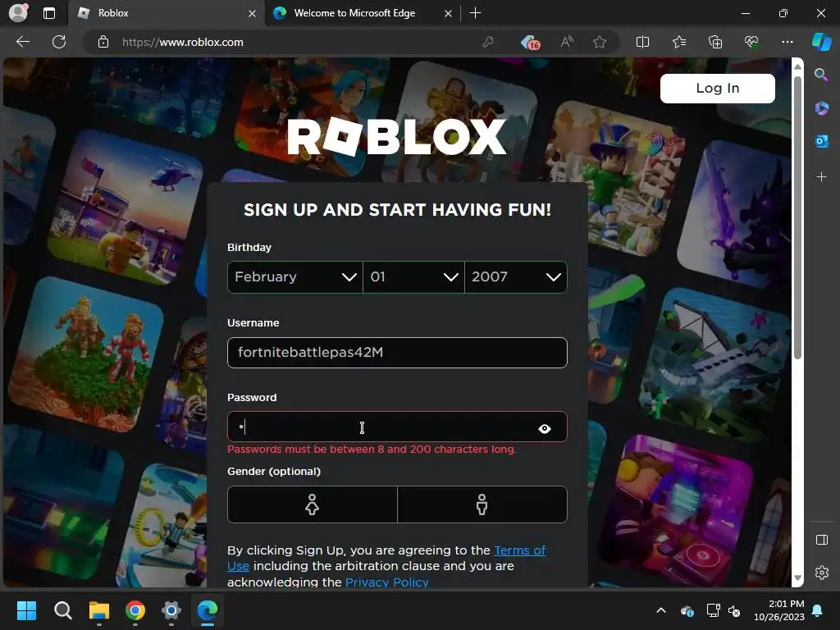Click Log In button
The height and width of the screenshot is (630, 840).
pyautogui.click(x=717, y=89)
